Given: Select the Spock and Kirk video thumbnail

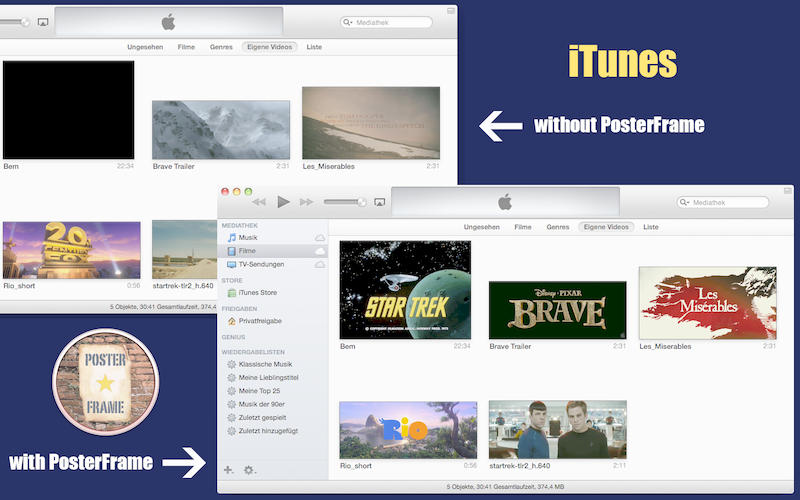Looking at the screenshot, I should click(x=558, y=430).
